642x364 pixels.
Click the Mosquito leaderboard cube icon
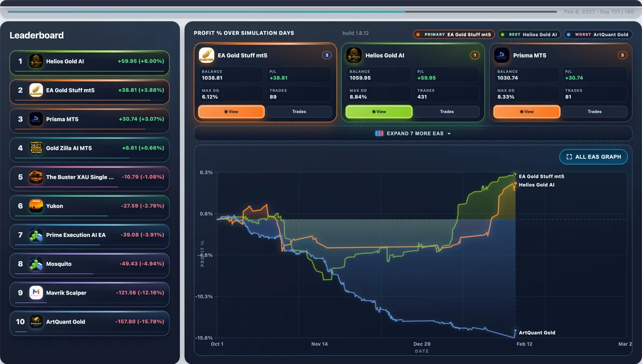click(x=36, y=264)
